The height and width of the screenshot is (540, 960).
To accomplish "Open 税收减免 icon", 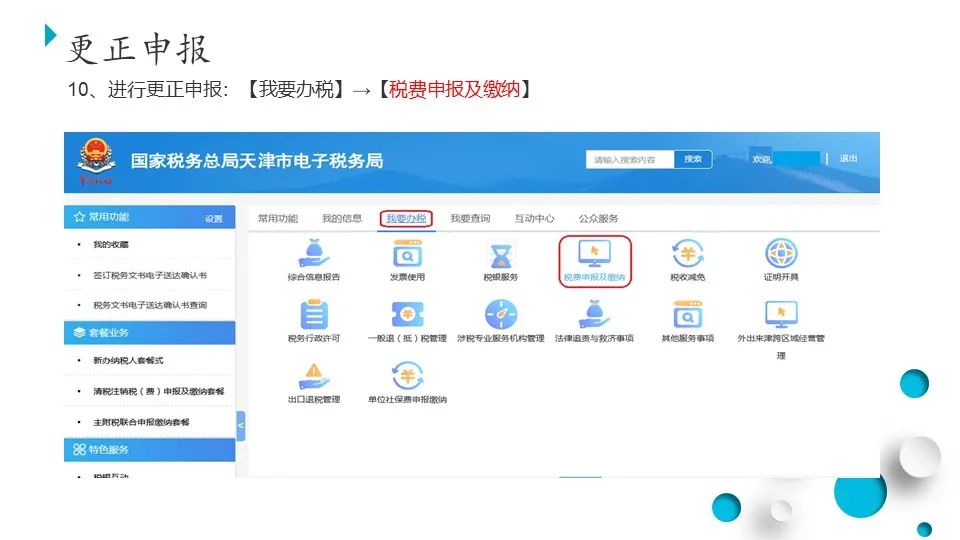I will coord(688,253).
